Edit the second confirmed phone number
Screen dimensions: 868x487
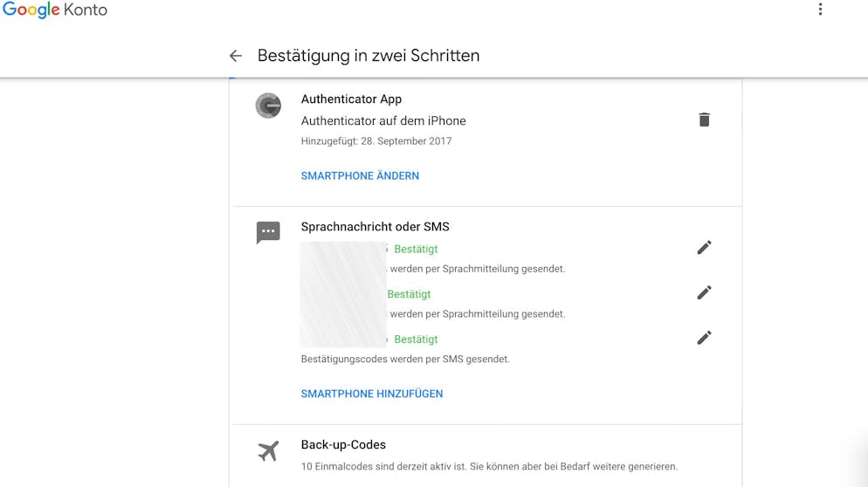click(x=704, y=292)
